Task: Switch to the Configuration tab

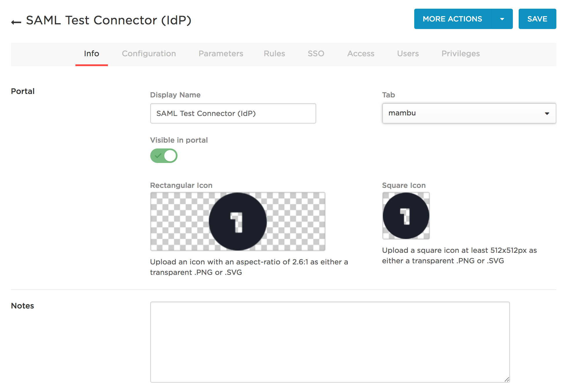Action: coord(149,54)
